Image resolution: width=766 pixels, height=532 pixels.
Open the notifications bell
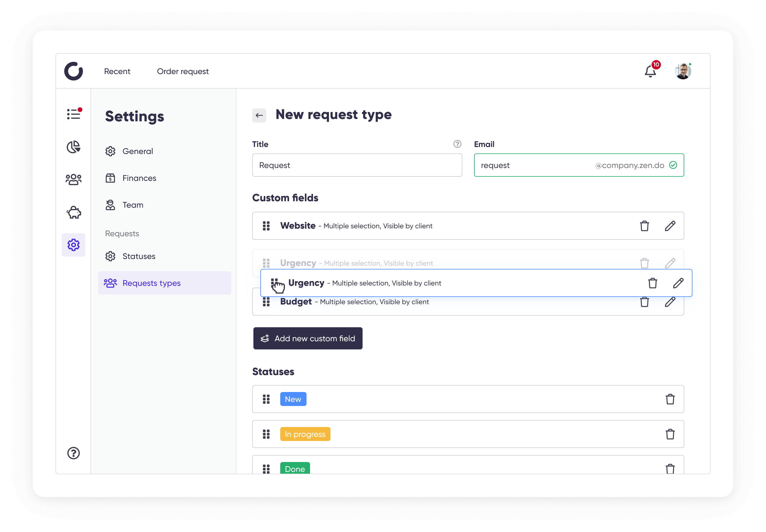tap(650, 71)
